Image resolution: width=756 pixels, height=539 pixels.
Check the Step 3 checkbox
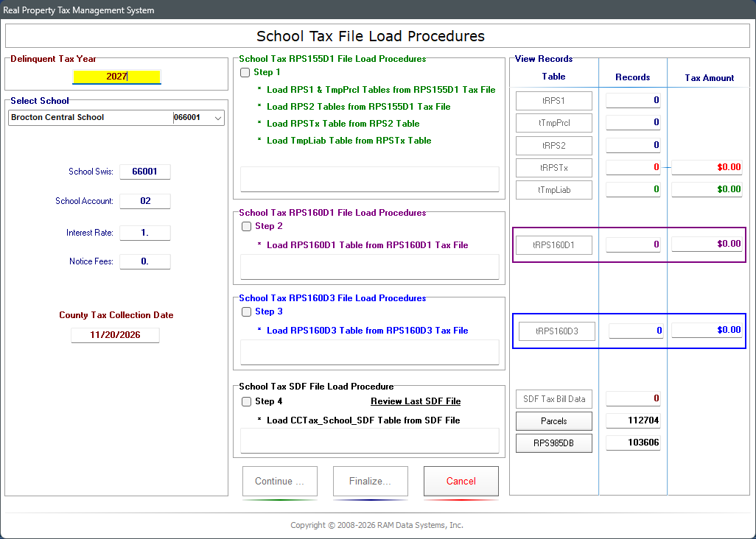(246, 311)
